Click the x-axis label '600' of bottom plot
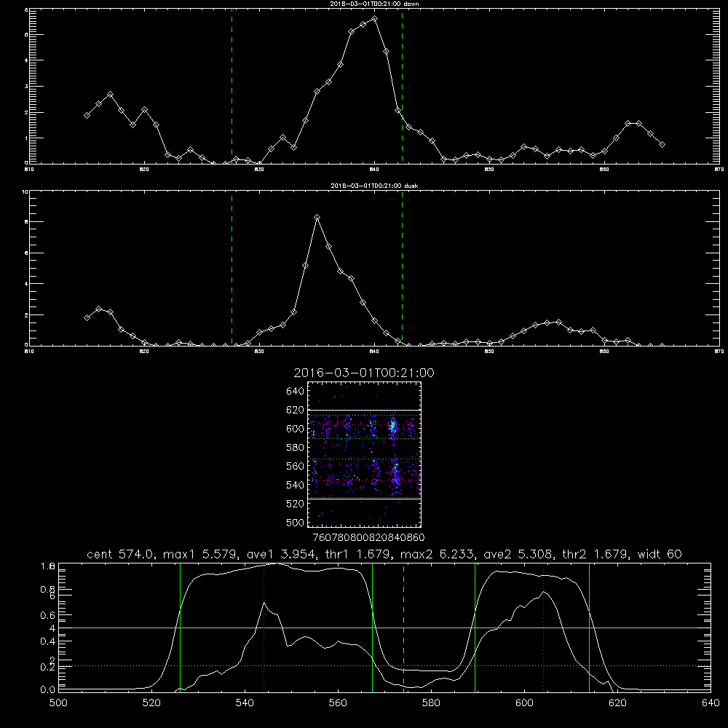The height and width of the screenshot is (728, 728). pos(524,703)
